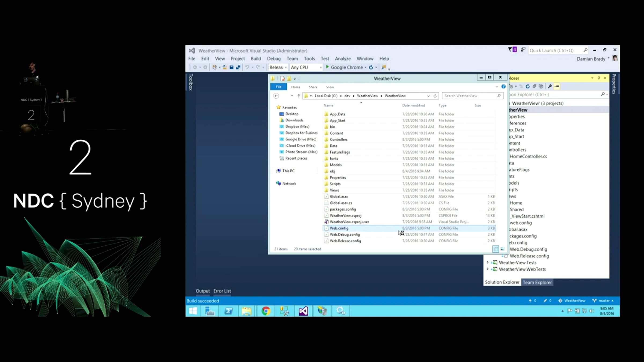644x362 pixels.
Task: Open the Properties side panel tab
Action: tap(614, 84)
